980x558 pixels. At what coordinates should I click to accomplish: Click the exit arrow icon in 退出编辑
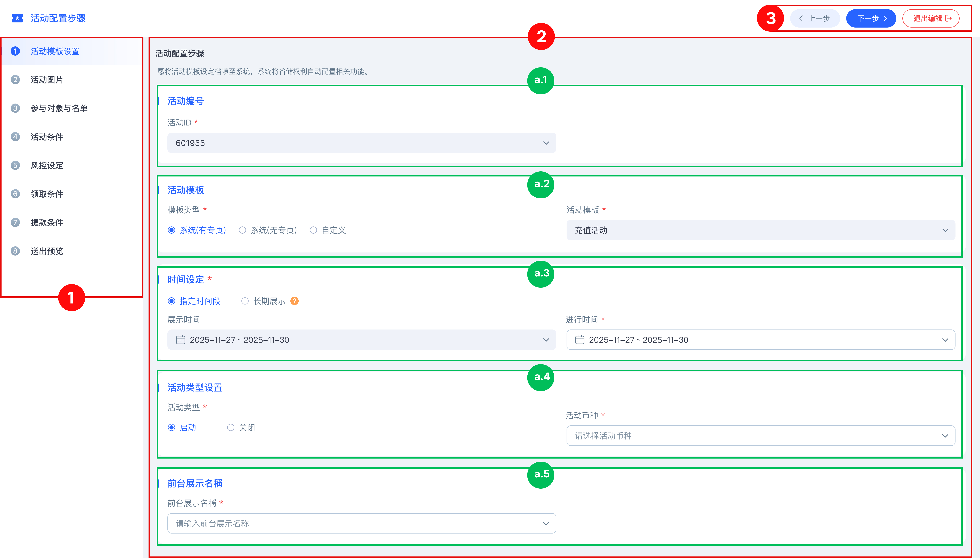point(949,18)
